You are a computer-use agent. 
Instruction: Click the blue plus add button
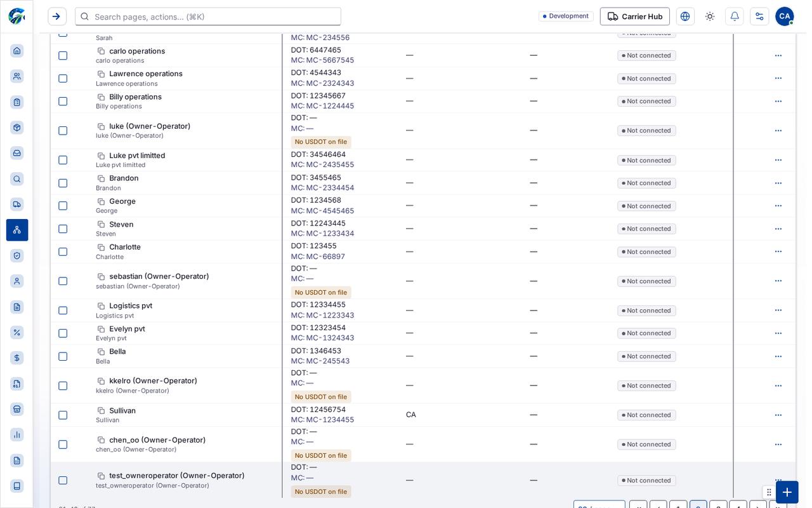[787, 492]
